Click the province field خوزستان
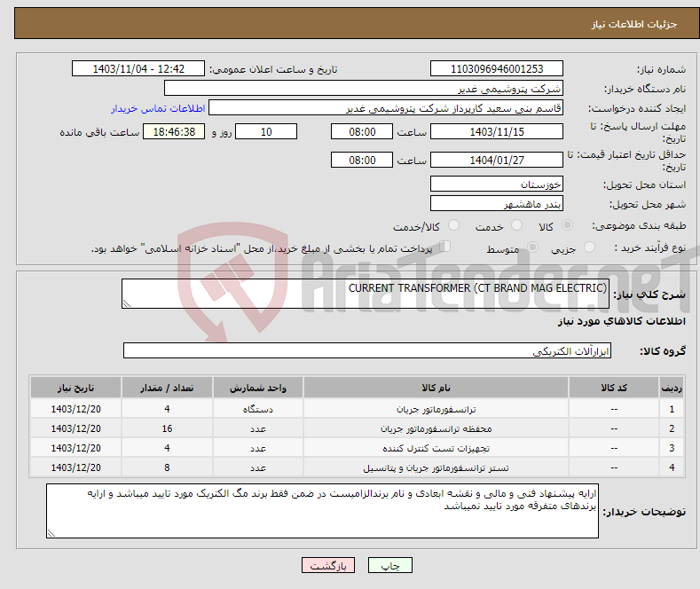The width and height of the screenshot is (700, 589). [497, 184]
